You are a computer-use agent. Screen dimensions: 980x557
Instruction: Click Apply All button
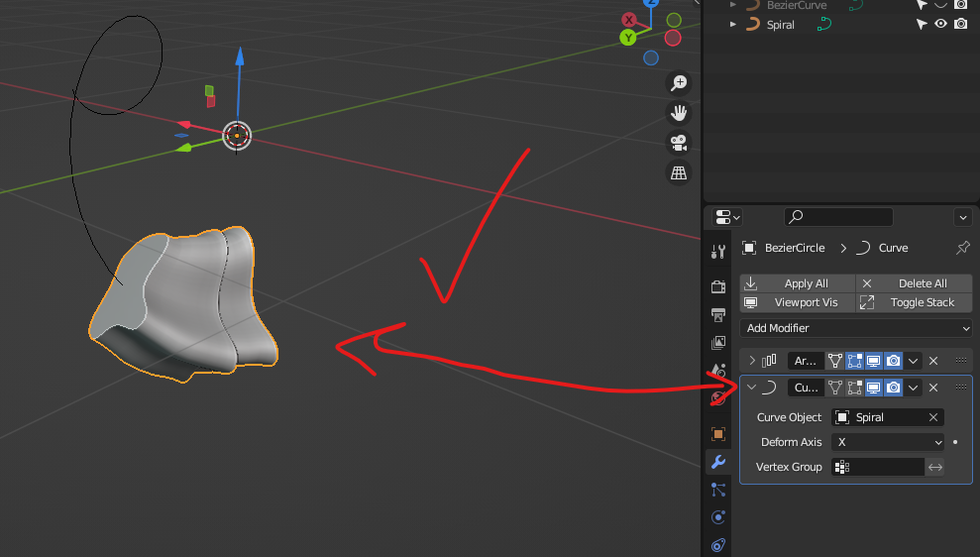(x=798, y=283)
